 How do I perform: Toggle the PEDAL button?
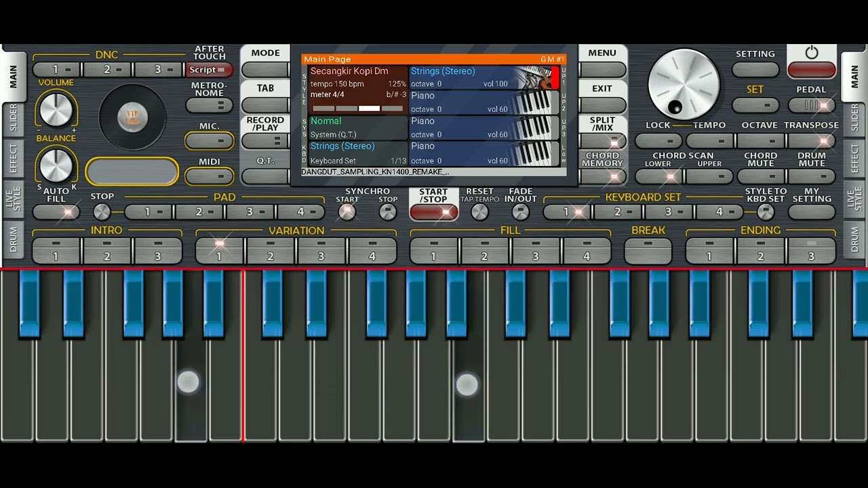point(811,105)
